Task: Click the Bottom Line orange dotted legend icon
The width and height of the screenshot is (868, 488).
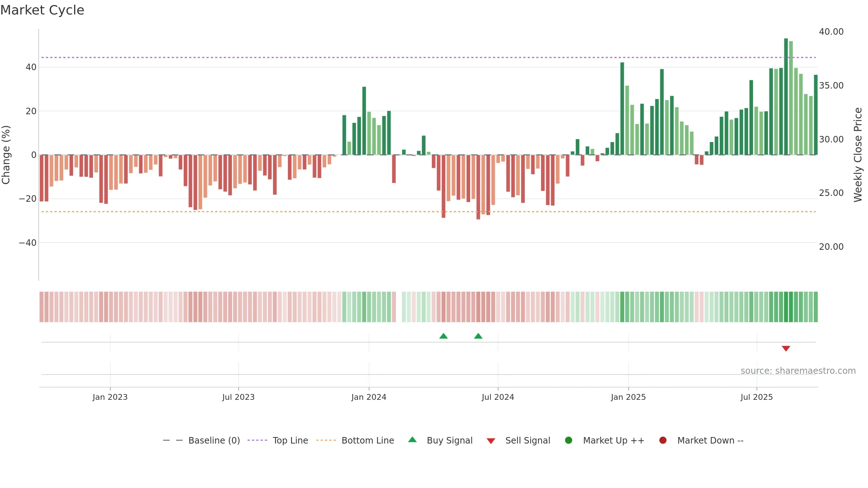Action: 326,440
